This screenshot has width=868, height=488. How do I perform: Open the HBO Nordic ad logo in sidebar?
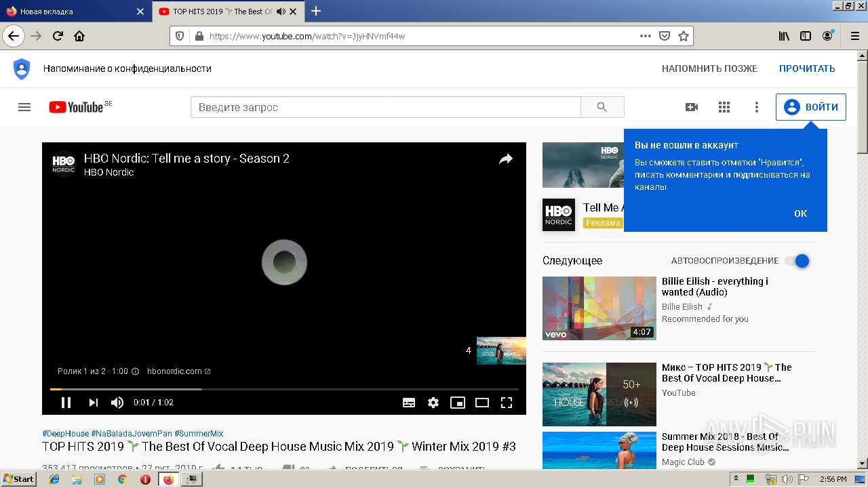[559, 215]
